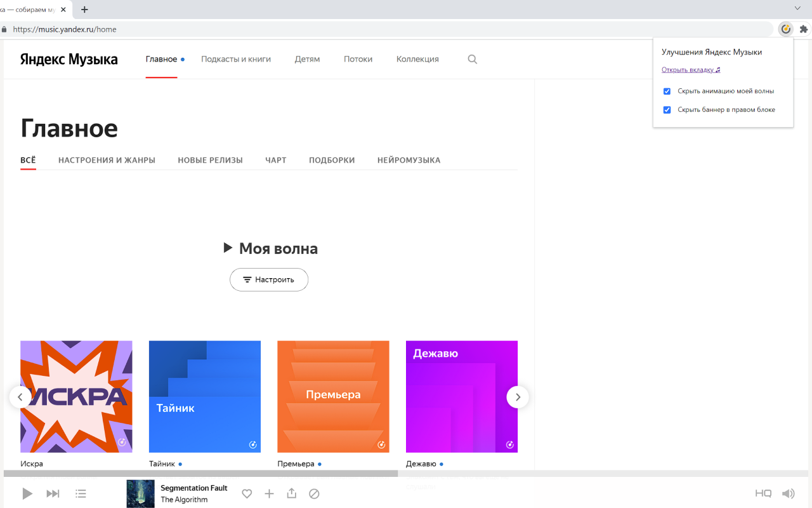Mute the player volume icon

point(788,493)
